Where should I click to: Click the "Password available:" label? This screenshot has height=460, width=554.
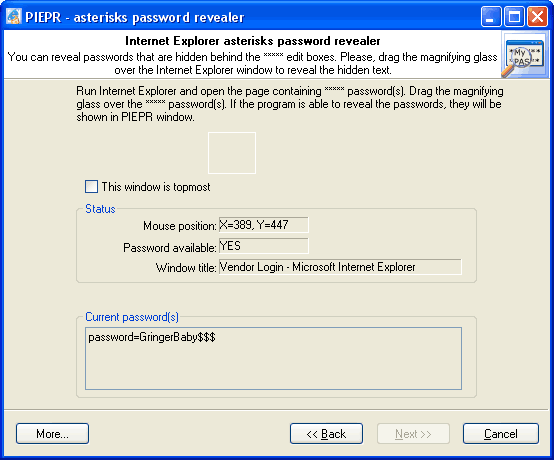pyautogui.click(x=170, y=248)
